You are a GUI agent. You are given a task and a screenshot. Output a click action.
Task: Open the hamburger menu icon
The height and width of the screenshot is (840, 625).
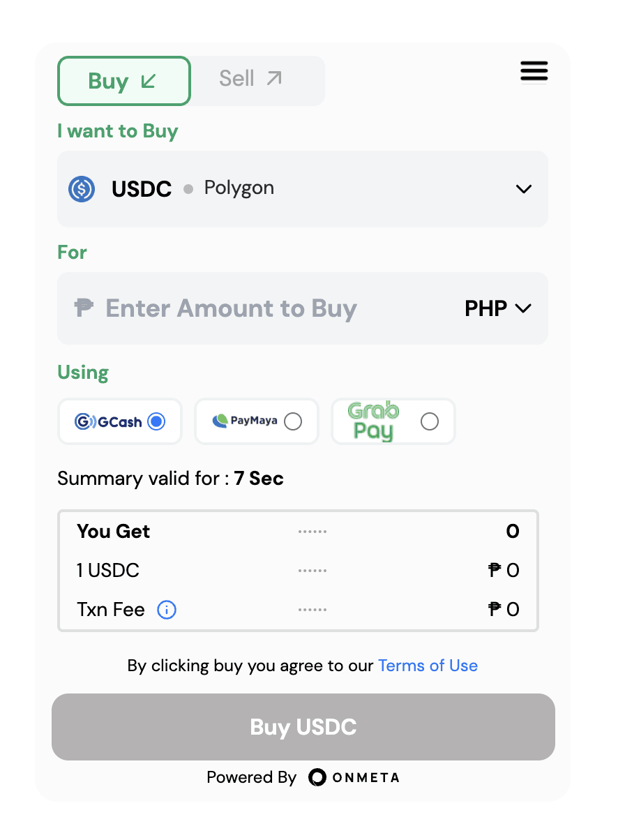tap(534, 72)
